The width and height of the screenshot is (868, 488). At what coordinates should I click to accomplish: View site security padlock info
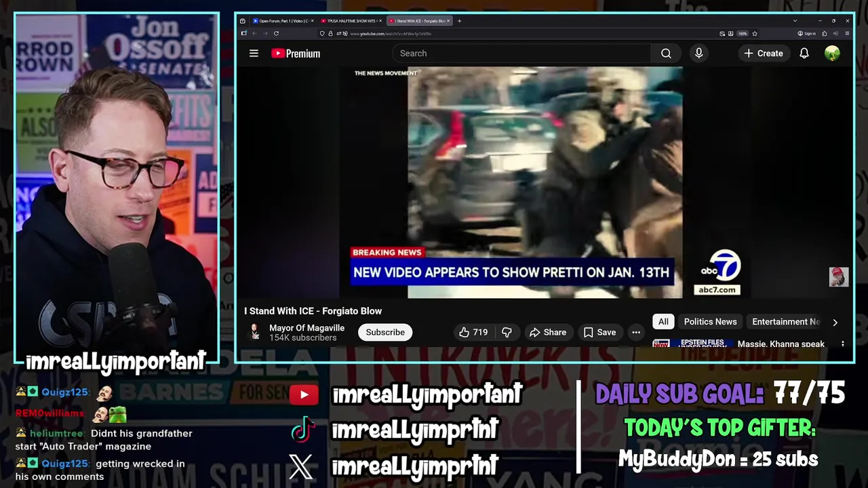click(x=330, y=33)
